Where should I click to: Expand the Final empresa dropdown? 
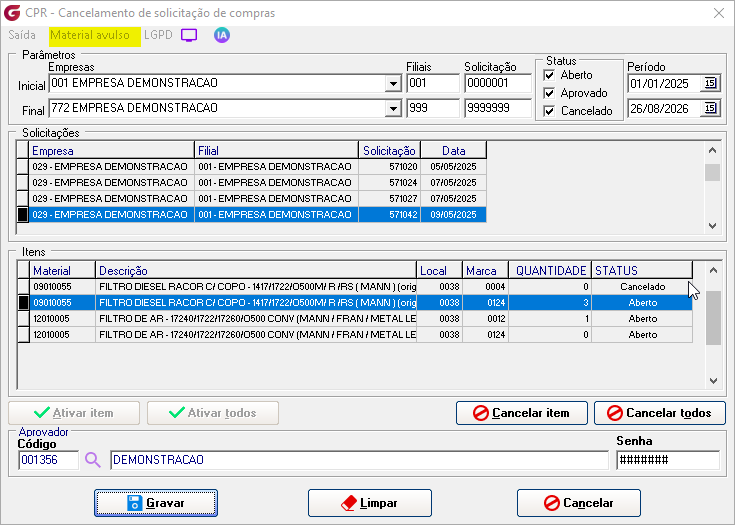click(x=393, y=108)
